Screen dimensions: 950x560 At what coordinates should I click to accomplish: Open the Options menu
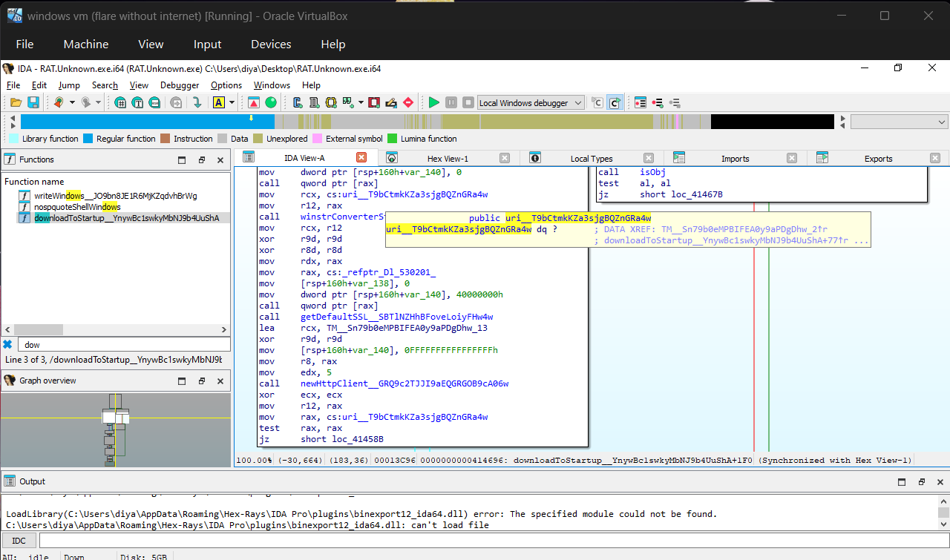point(226,85)
